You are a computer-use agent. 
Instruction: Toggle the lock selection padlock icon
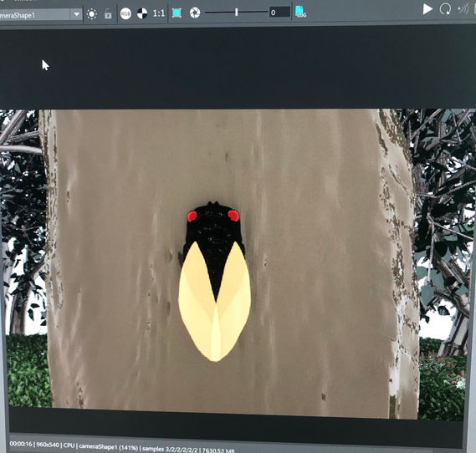[108, 14]
